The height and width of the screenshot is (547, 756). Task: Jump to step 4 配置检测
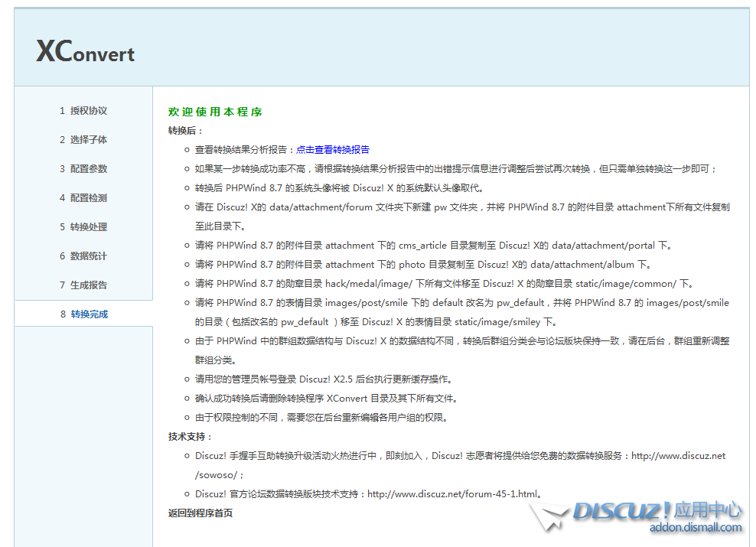tap(83, 198)
